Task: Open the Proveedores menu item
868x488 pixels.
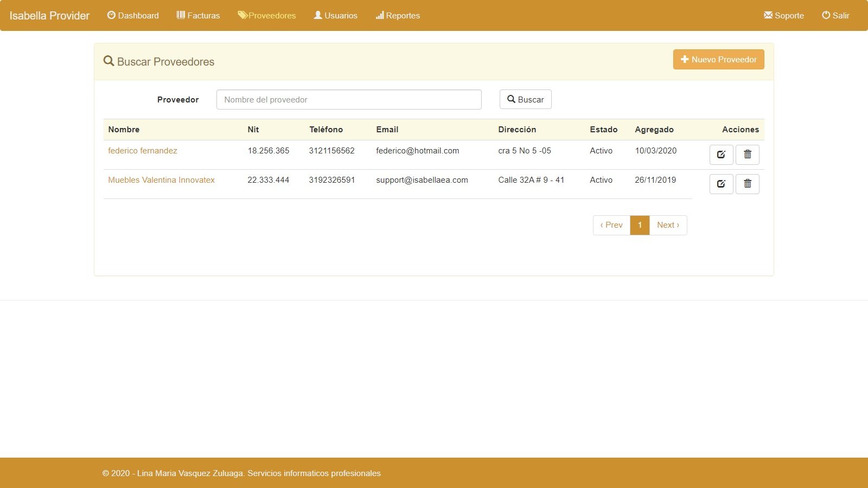Action: [x=267, y=15]
